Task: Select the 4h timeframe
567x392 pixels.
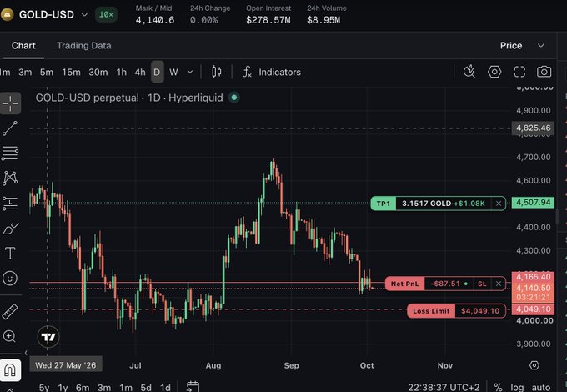Action: [140, 72]
